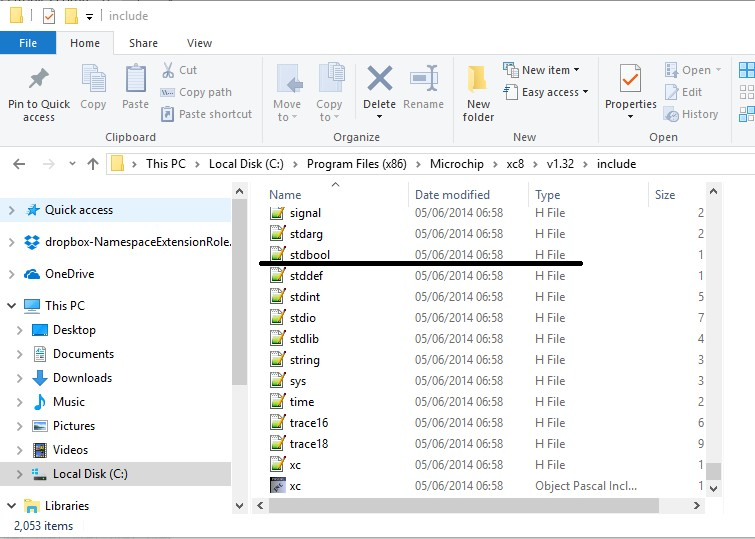Open the Delete options dropdown arrow
The width and height of the screenshot is (755, 539).
point(379,117)
